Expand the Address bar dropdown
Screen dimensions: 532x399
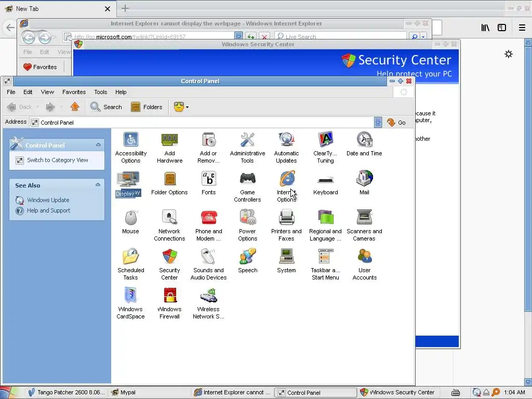point(378,123)
